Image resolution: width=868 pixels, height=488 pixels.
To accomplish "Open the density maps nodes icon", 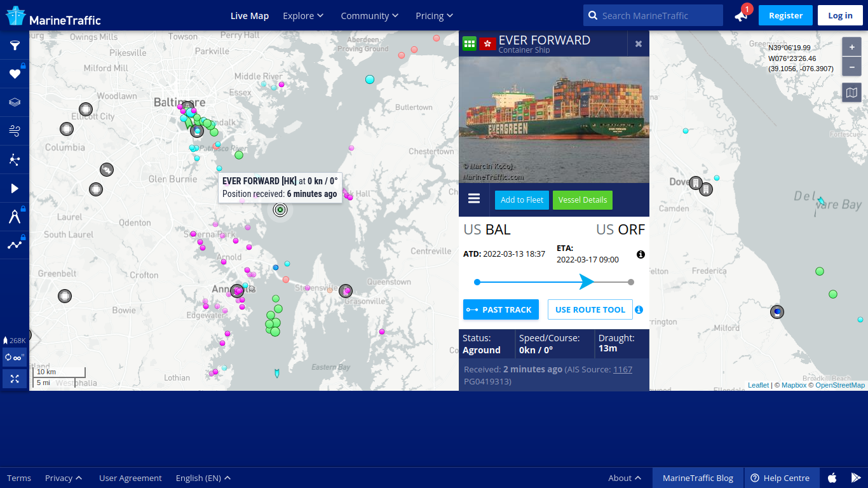I will click(15, 159).
